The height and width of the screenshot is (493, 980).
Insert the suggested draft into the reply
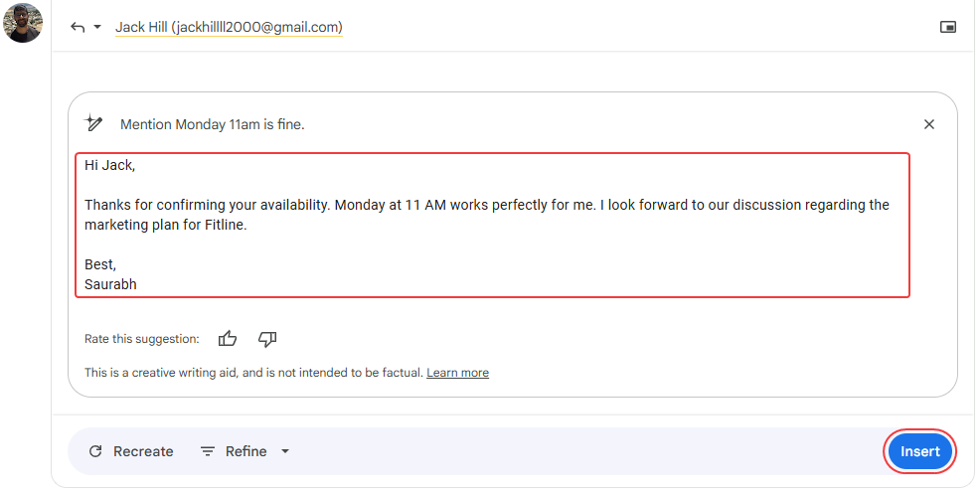919,451
